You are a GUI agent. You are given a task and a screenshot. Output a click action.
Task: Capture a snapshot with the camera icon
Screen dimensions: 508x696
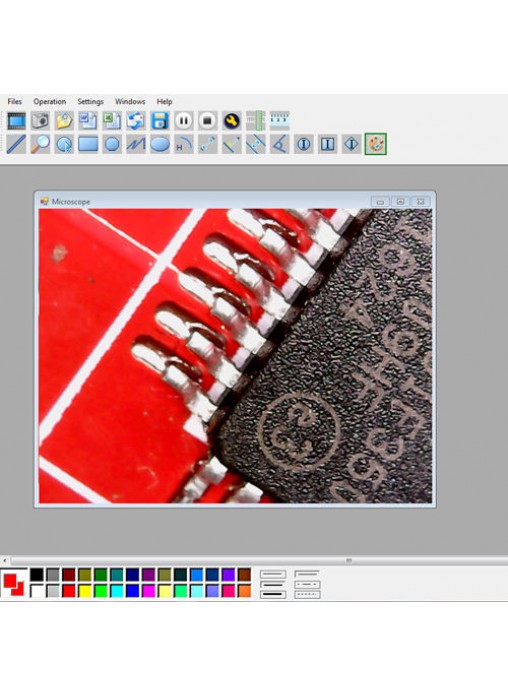40,121
